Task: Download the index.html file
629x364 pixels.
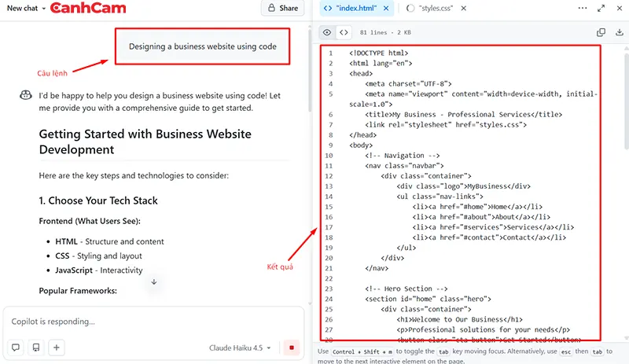Action: click(620, 32)
